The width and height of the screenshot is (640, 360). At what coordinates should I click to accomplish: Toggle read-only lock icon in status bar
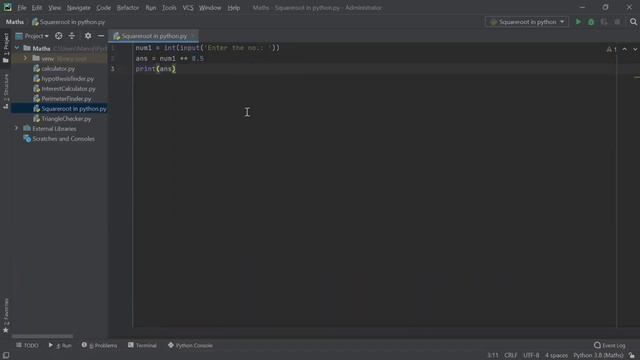[x=632, y=355]
